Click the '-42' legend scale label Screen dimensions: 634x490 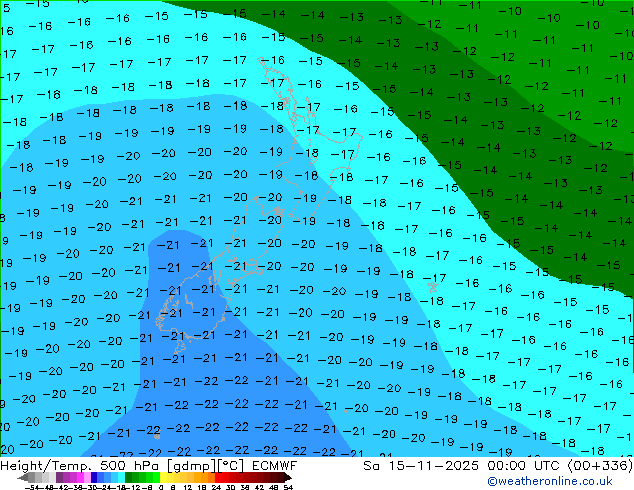(x=60, y=488)
